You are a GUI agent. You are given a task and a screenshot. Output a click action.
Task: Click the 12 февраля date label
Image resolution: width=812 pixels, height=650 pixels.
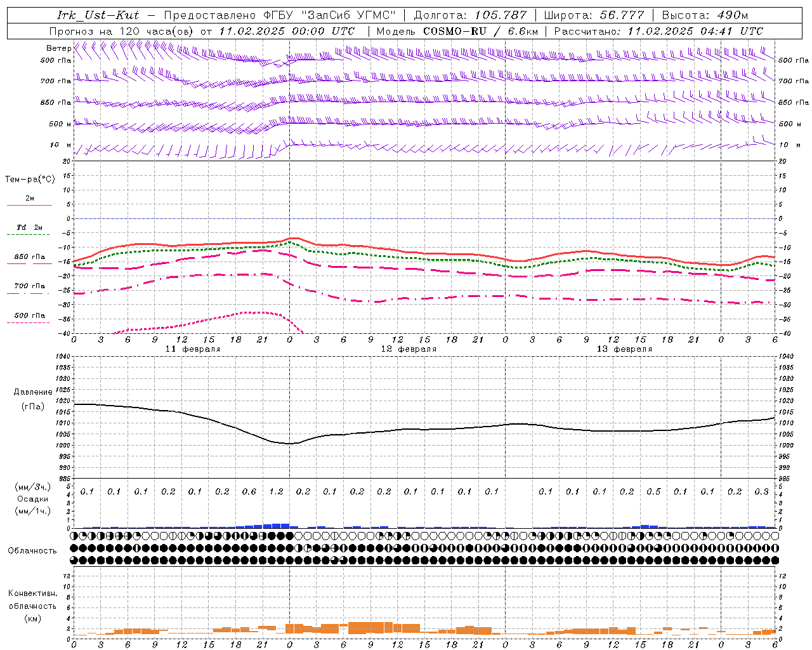click(409, 349)
